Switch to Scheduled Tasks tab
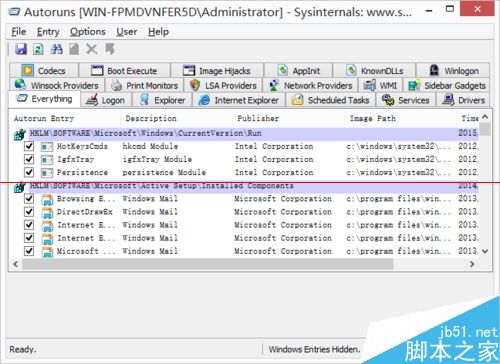The width and height of the screenshot is (500, 364). click(x=330, y=100)
